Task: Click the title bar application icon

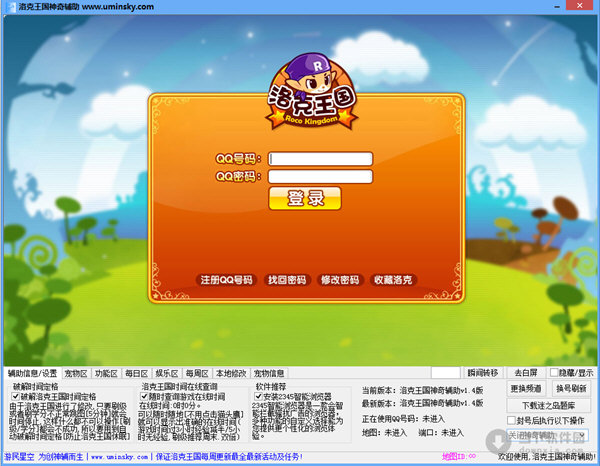Action: point(11,7)
